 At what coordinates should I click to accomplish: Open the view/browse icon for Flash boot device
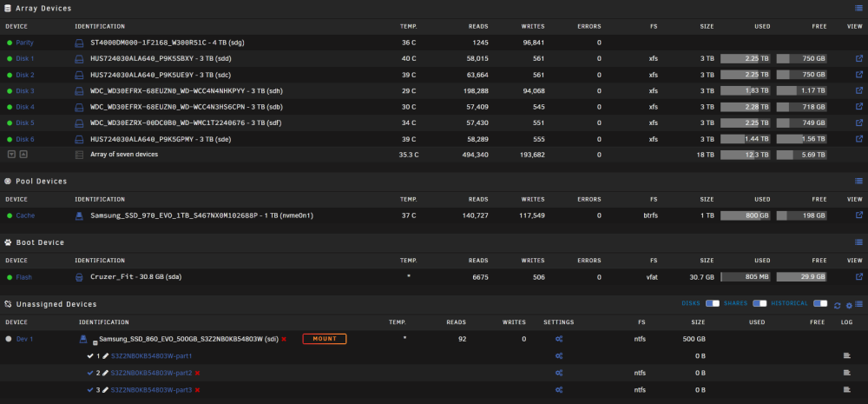[x=859, y=276]
